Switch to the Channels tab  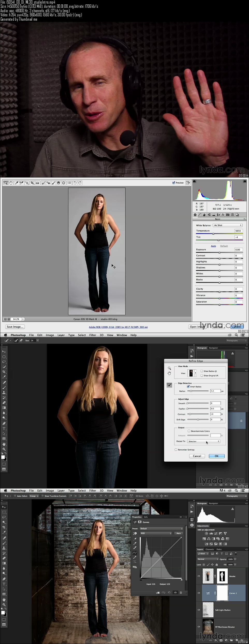click(x=210, y=549)
